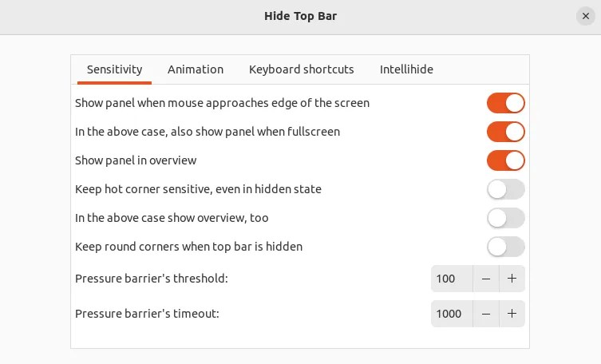601x364 pixels.
Task: Click the threshold value field showing 100
Action: [451, 279]
